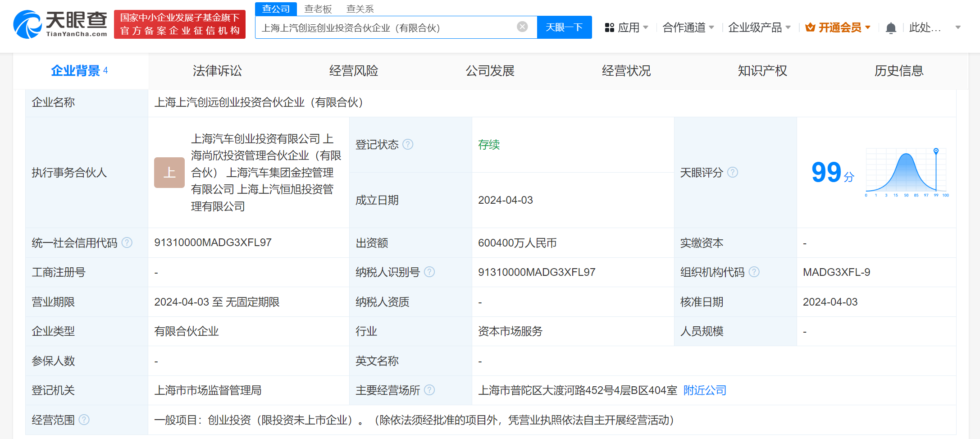Image resolution: width=980 pixels, height=439 pixels.
Task: Click help icon beside 纳税人识别号
Action: (x=429, y=272)
